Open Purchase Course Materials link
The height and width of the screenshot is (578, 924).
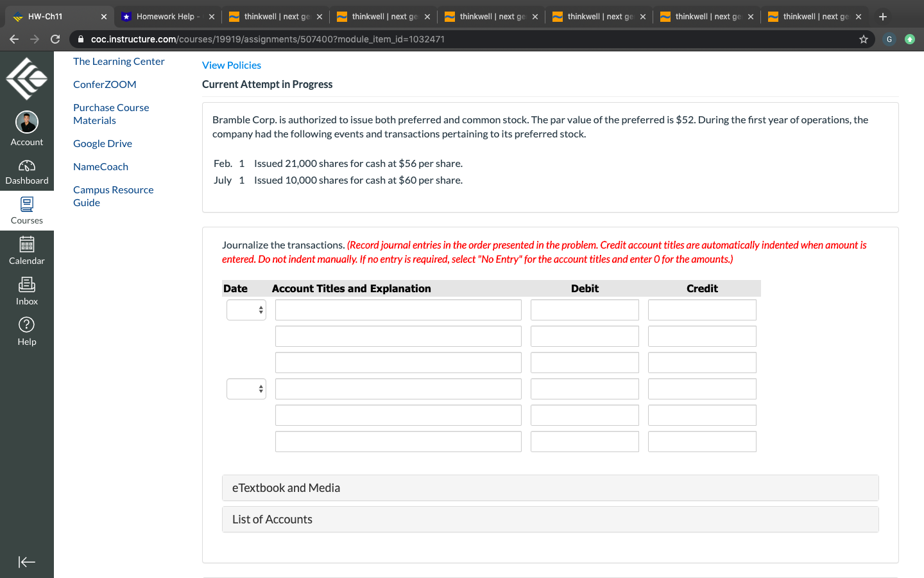pyautogui.click(x=111, y=114)
